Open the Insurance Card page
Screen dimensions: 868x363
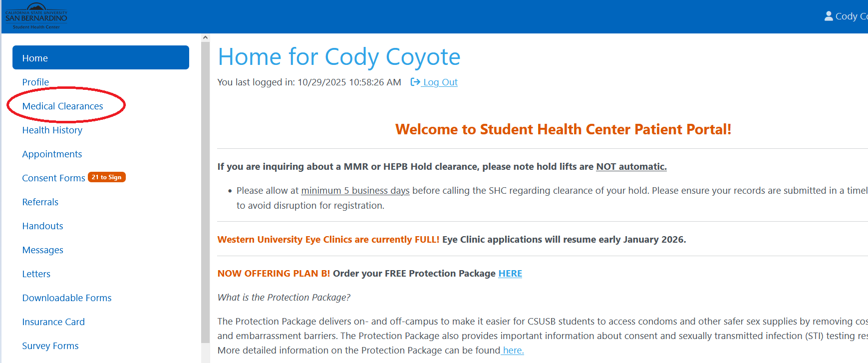tap(53, 322)
